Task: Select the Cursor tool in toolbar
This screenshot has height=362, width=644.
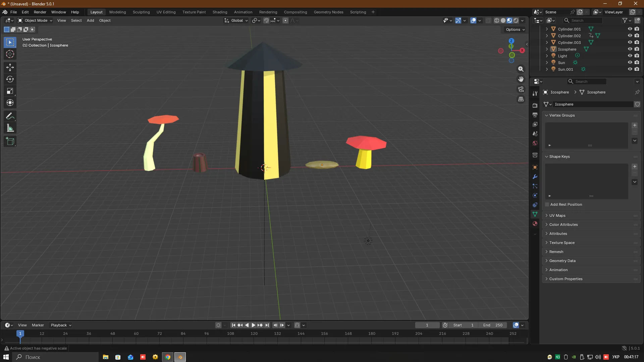Action: coord(10,54)
